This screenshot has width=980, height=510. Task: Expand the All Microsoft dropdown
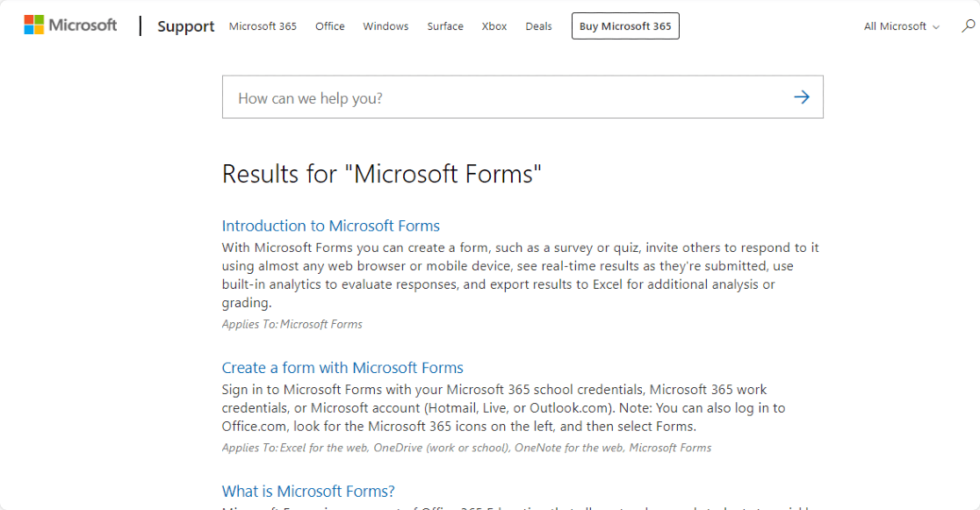tap(901, 26)
